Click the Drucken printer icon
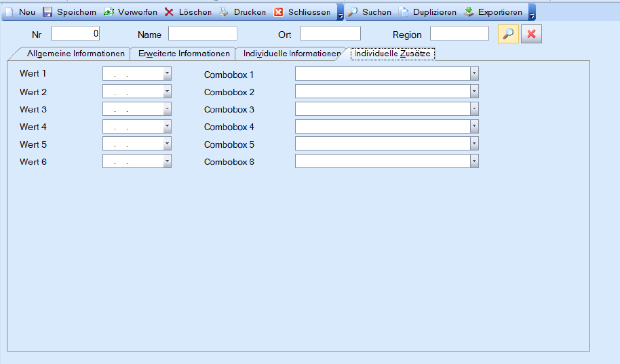The height and width of the screenshot is (364, 620). (224, 12)
